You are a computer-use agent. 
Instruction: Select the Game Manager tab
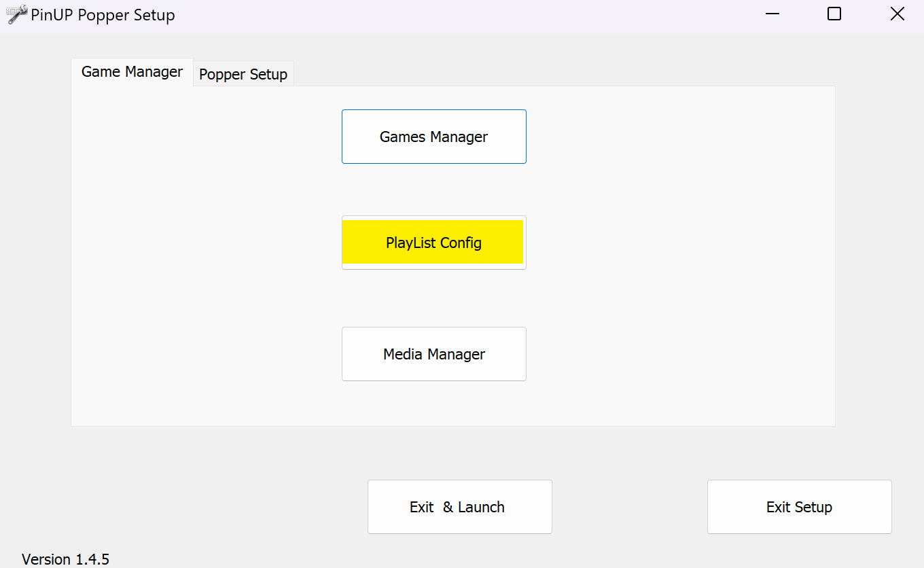pyautogui.click(x=132, y=72)
